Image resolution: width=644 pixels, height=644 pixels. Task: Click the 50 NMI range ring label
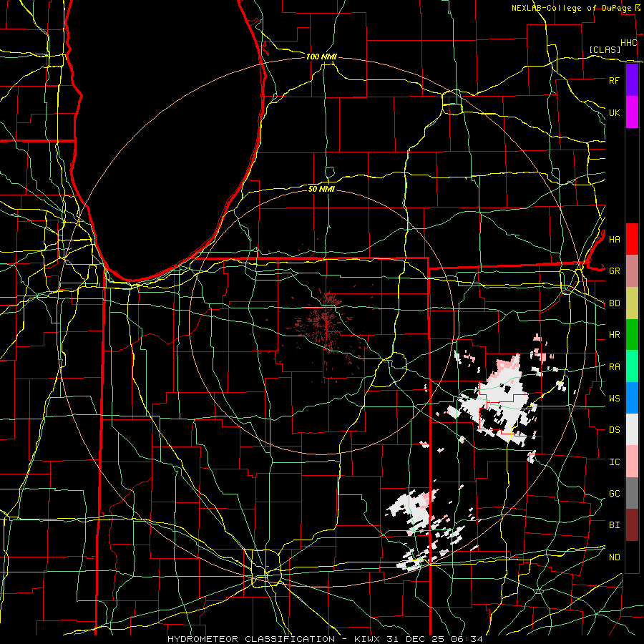coord(321,189)
